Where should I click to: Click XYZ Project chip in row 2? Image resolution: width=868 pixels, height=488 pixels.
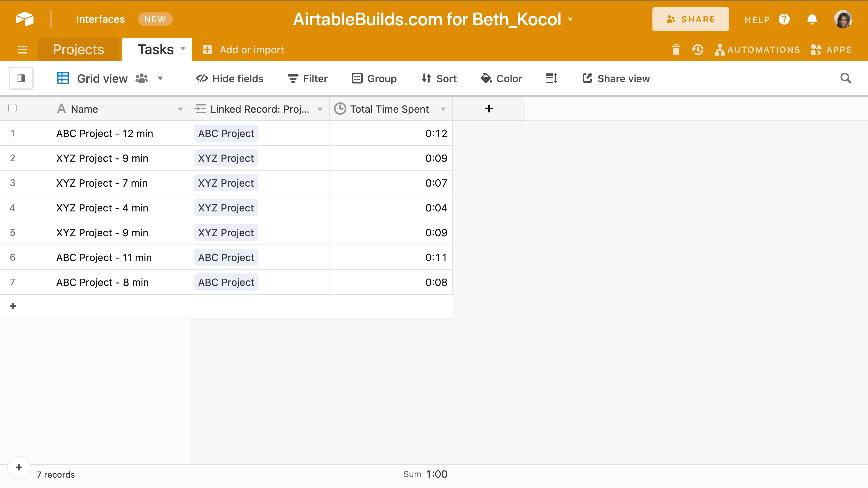click(x=226, y=158)
